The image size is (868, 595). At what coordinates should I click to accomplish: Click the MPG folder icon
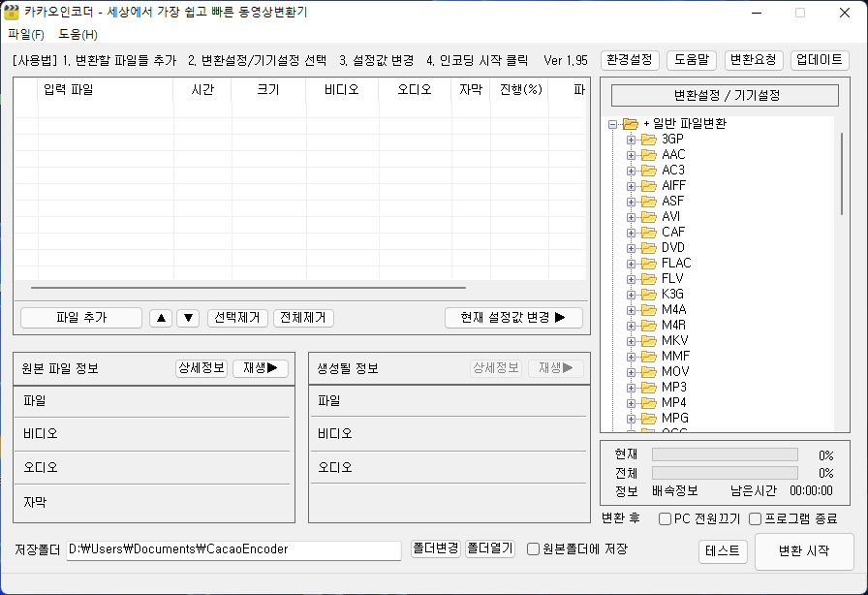pos(649,419)
